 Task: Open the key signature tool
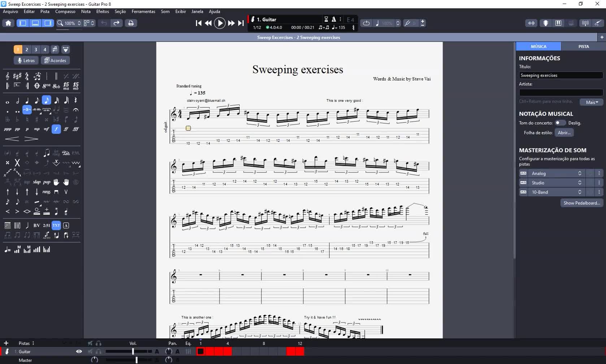(x=17, y=76)
